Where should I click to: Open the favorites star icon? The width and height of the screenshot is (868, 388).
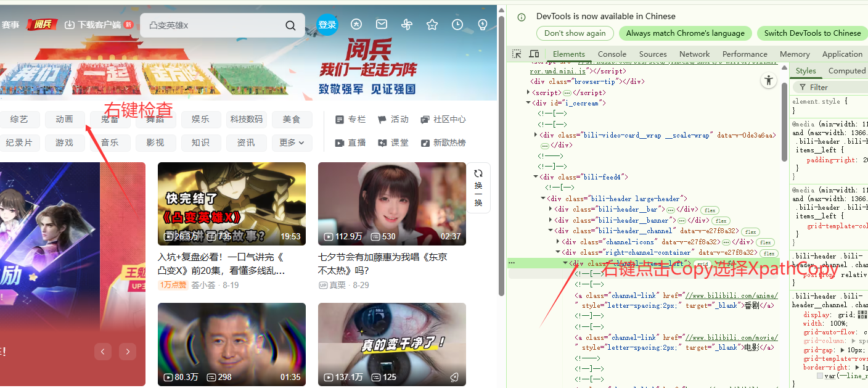click(x=432, y=25)
